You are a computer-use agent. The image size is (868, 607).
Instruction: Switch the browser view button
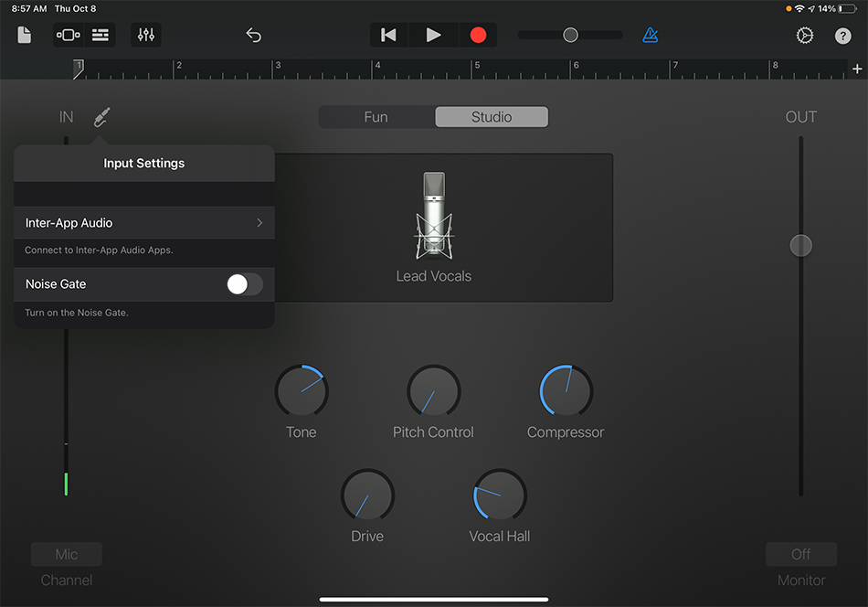click(69, 35)
